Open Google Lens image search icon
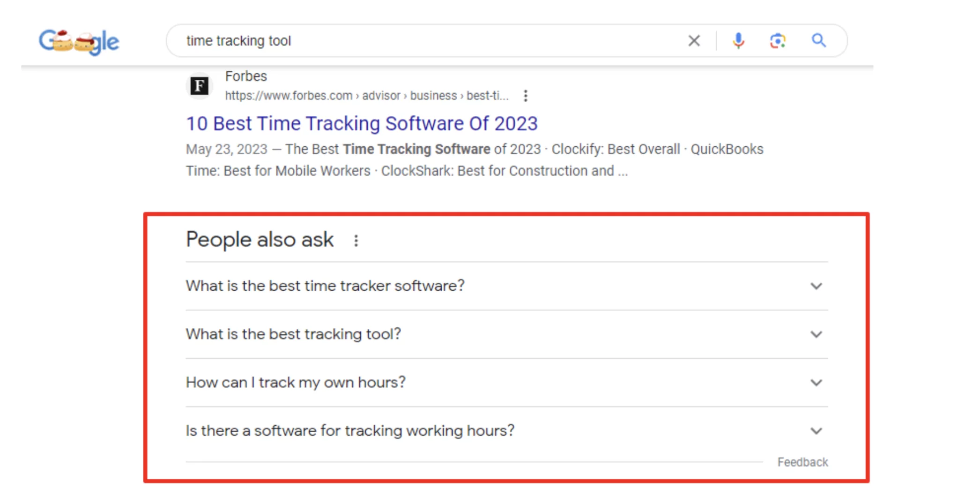Viewport: 980px width, 497px height. click(x=778, y=41)
